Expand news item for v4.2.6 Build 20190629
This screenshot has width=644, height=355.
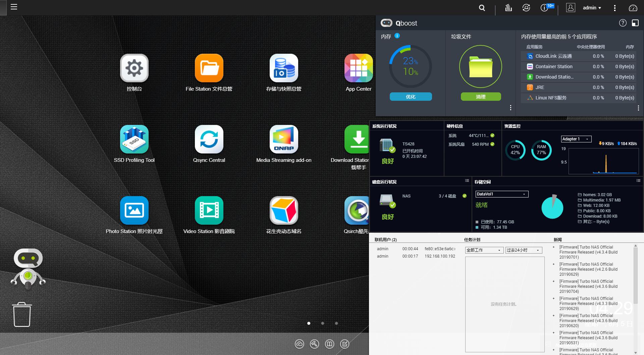pyautogui.click(x=553, y=264)
